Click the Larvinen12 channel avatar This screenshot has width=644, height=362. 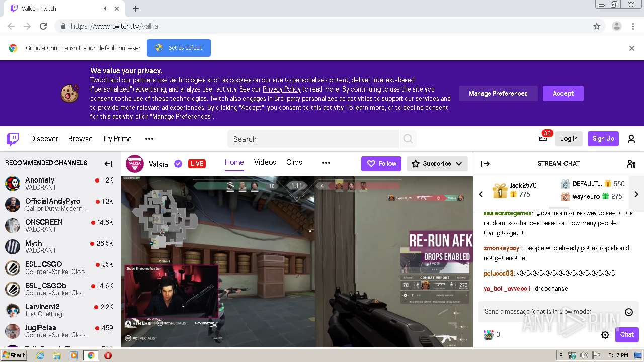(x=13, y=310)
